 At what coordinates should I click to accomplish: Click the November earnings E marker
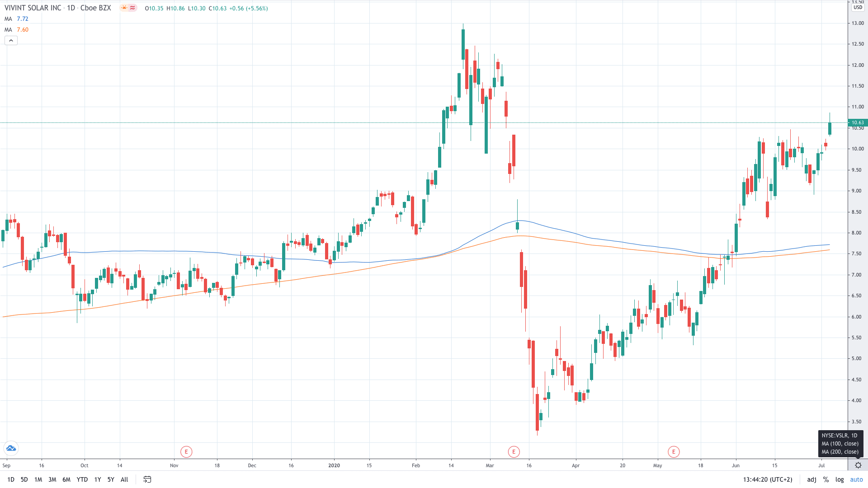186,451
